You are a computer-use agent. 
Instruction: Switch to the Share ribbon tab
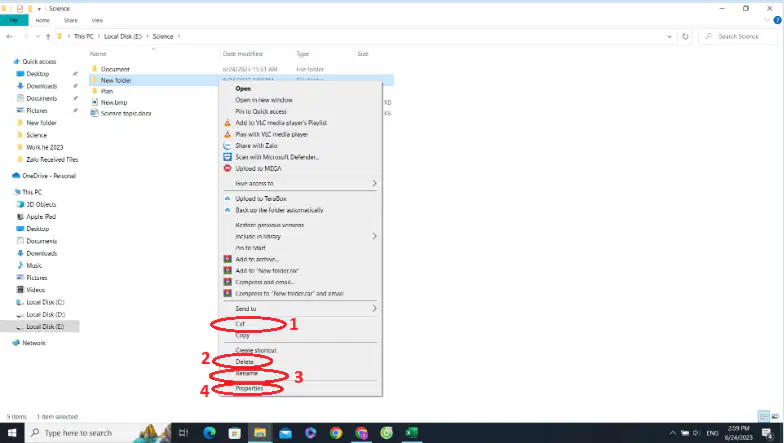click(x=70, y=20)
